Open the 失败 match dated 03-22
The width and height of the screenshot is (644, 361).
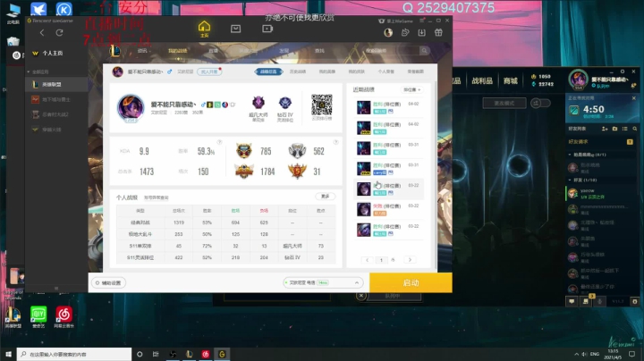tap(388, 209)
